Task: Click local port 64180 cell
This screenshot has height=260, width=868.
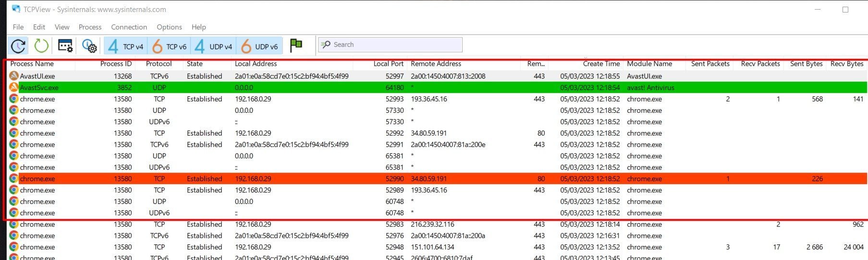Action: (394, 88)
